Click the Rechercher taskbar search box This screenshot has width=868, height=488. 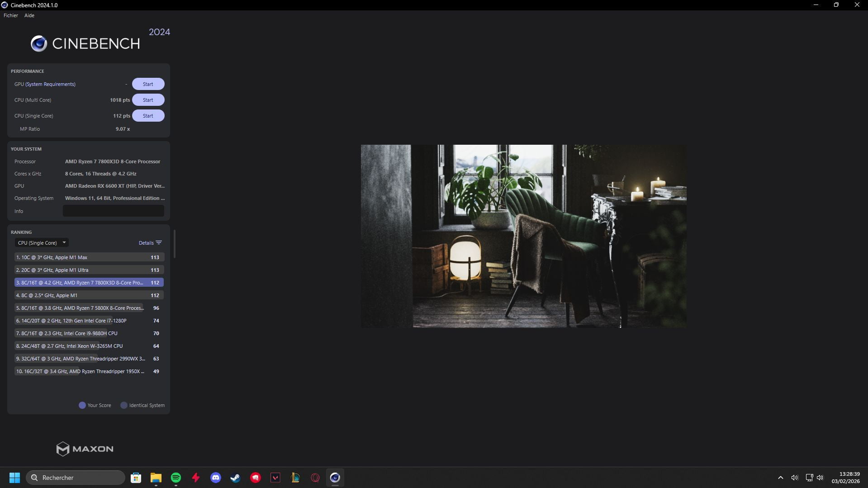click(x=76, y=478)
